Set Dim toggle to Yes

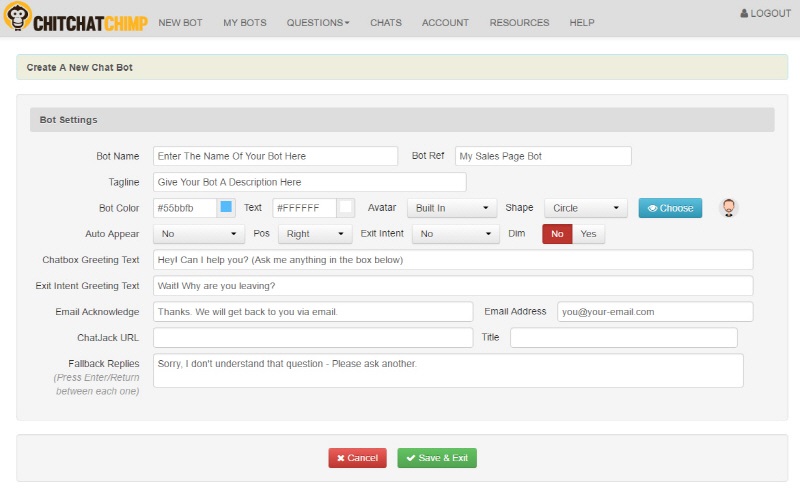pos(588,234)
